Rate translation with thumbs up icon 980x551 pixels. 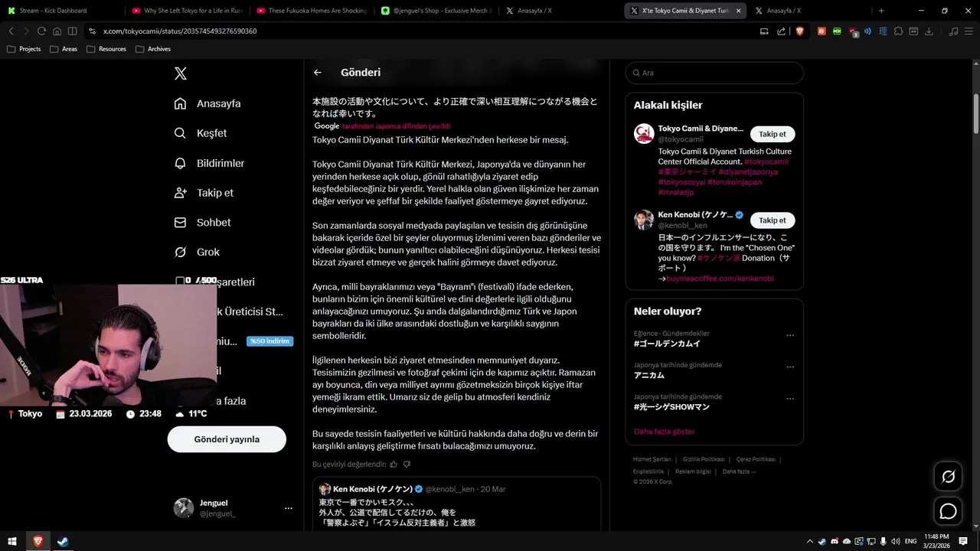394,464
